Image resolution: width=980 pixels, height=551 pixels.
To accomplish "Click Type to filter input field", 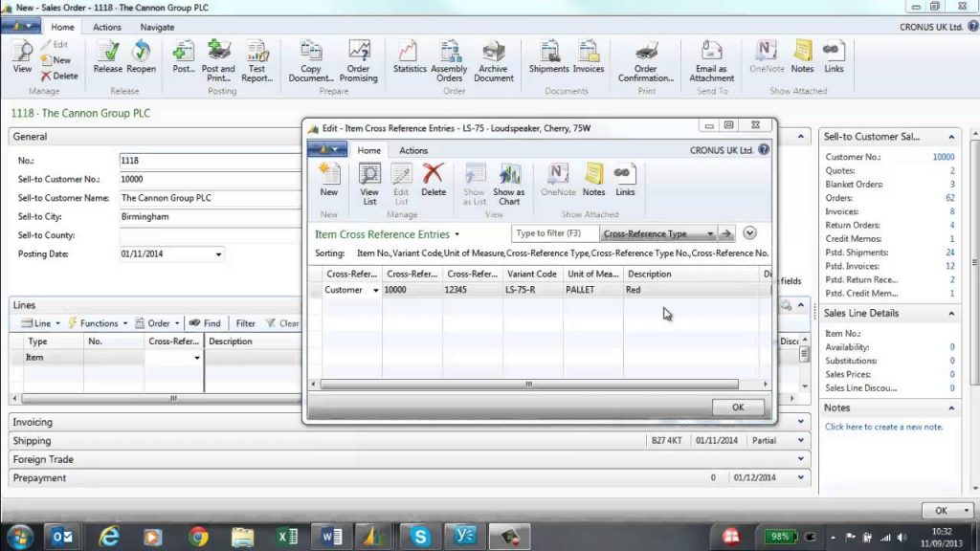I will [555, 233].
